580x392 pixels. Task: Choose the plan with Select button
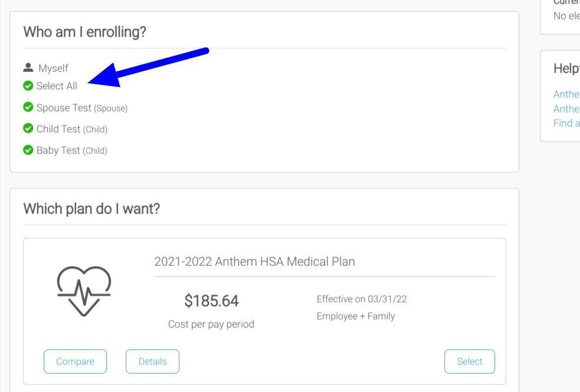(469, 361)
